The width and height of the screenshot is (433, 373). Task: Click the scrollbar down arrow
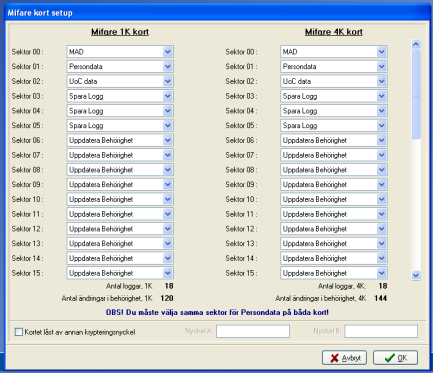pos(416,275)
